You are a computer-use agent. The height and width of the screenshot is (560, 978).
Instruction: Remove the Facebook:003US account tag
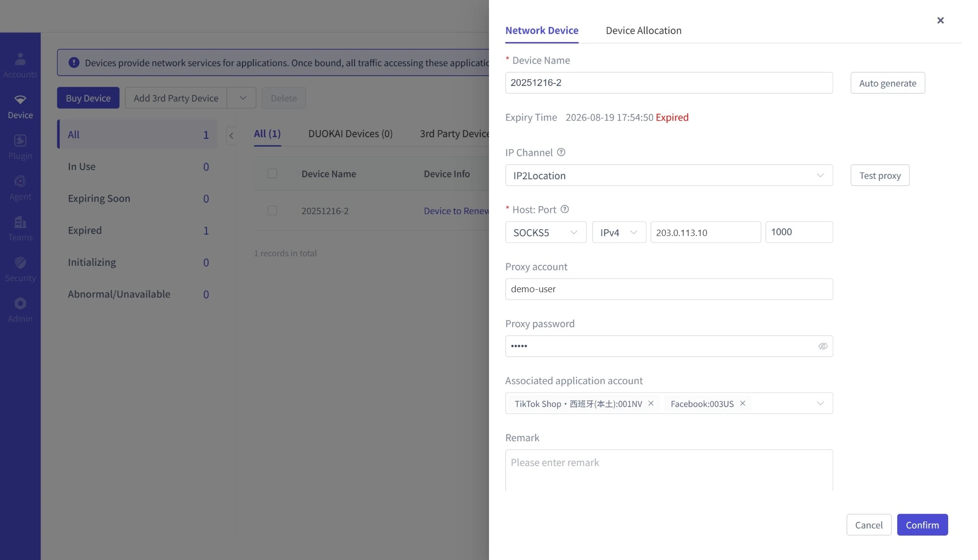pyautogui.click(x=742, y=403)
